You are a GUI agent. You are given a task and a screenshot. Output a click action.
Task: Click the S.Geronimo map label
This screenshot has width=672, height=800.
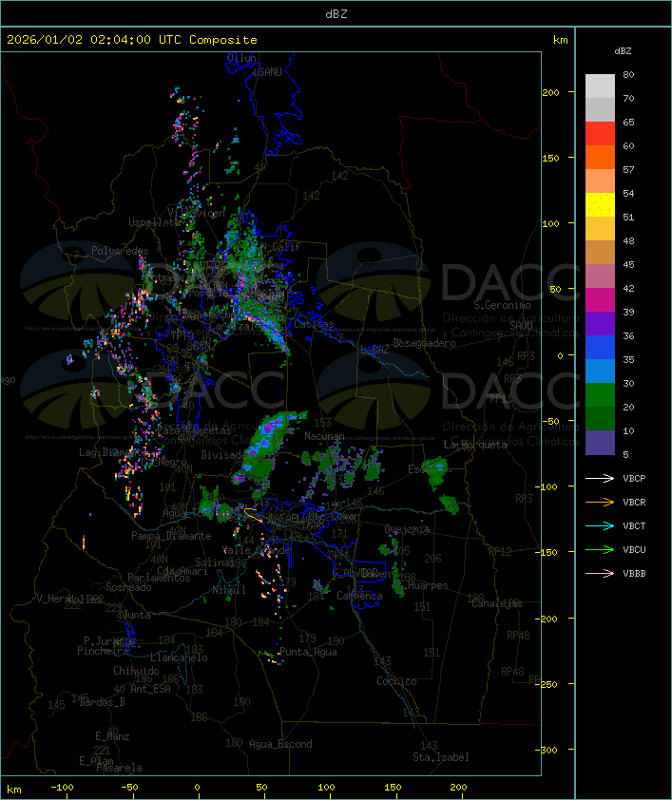pos(502,305)
